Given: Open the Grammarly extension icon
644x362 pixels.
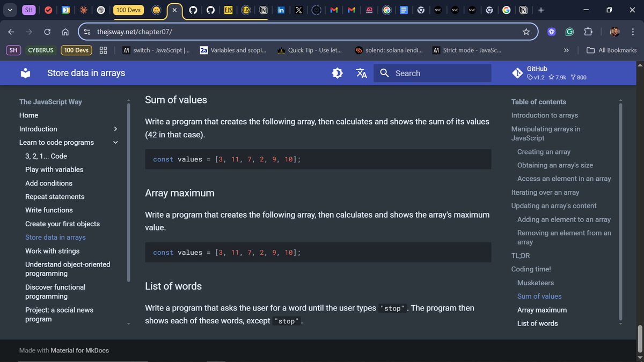Looking at the screenshot, I should (x=569, y=32).
